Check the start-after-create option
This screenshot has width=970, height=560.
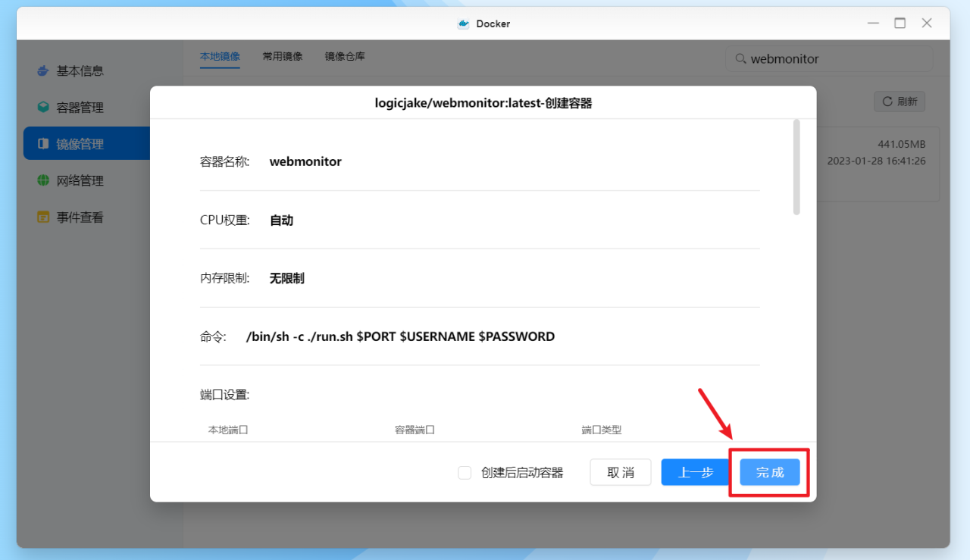point(464,472)
